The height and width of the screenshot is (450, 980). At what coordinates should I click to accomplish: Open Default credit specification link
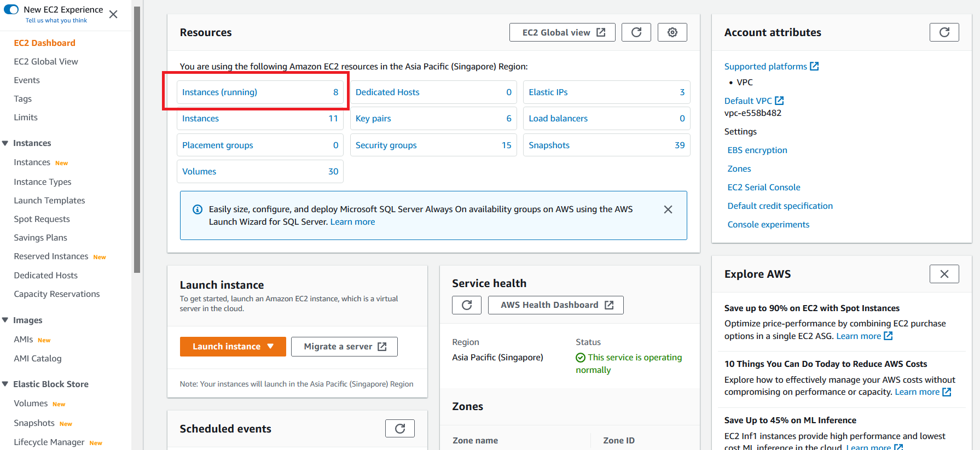click(780, 206)
